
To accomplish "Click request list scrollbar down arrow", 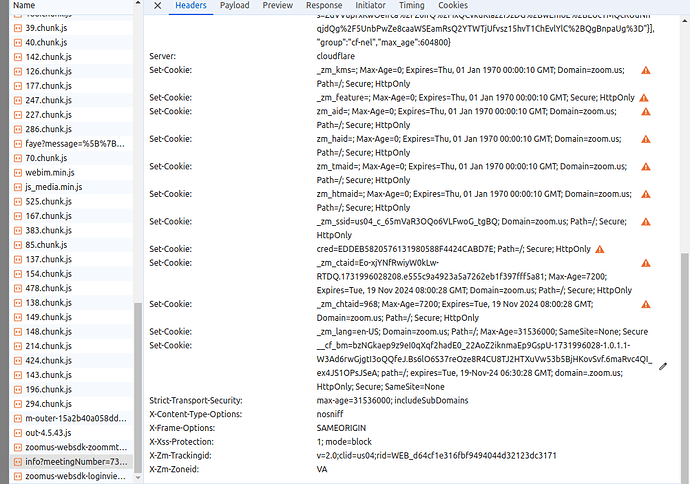I will (x=138, y=477).
